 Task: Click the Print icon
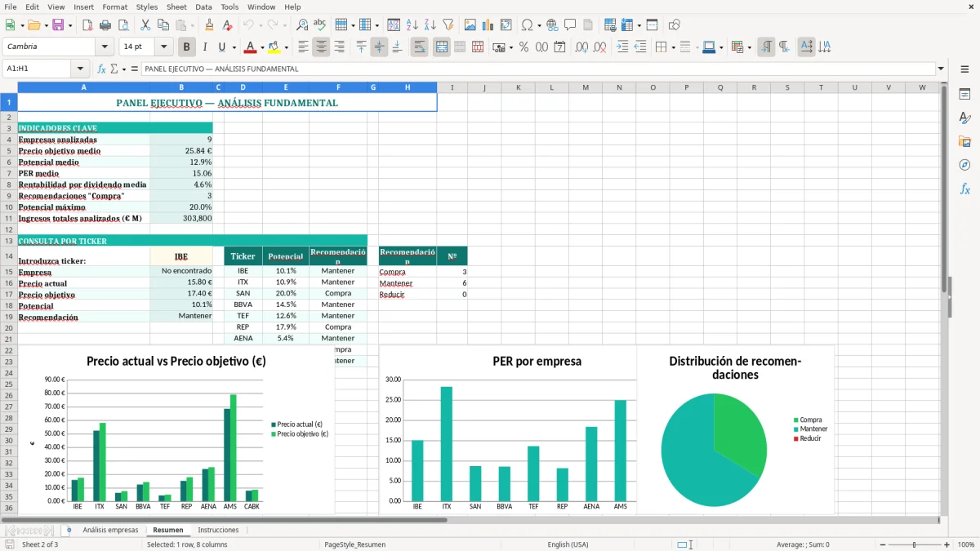tap(105, 25)
